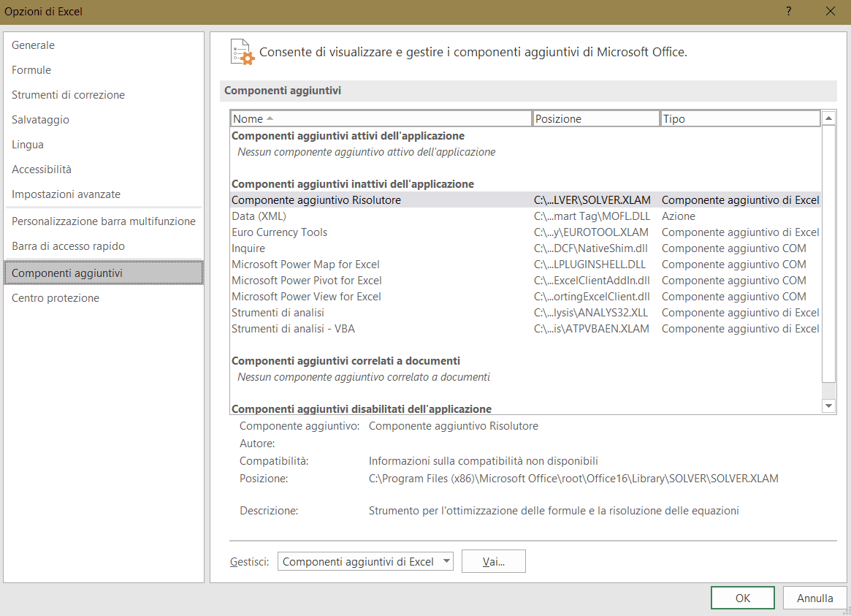Select Euro Currency Tools in list
851x616 pixels.
click(x=279, y=232)
